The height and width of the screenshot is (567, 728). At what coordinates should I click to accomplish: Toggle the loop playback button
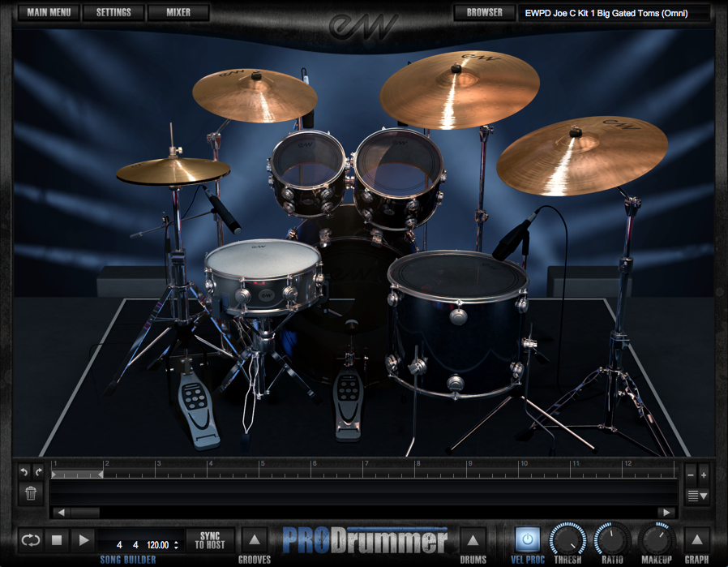point(31,539)
